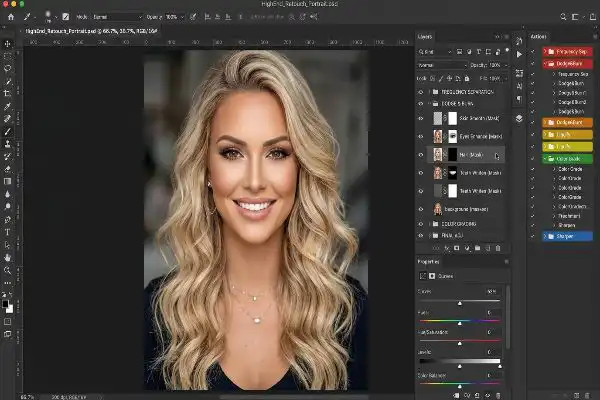
Task: Expand the orange Dodge&Burn action set
Action: tap(545, 122)
